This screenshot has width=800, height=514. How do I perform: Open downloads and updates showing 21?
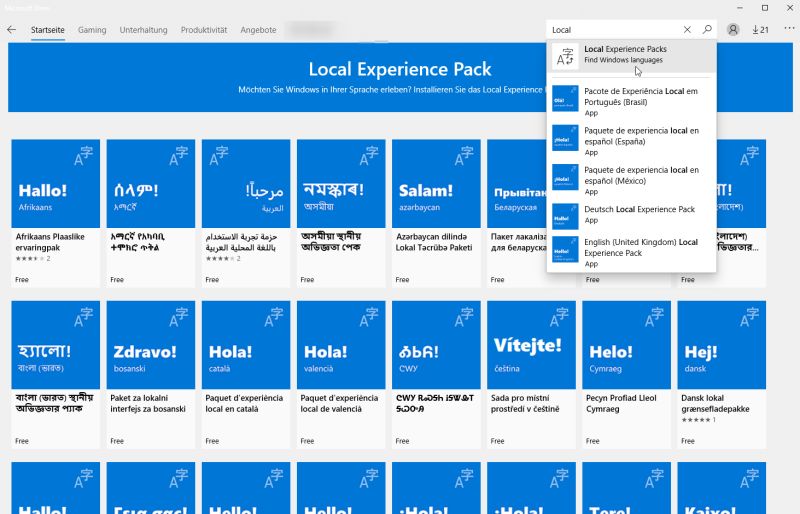760,30
